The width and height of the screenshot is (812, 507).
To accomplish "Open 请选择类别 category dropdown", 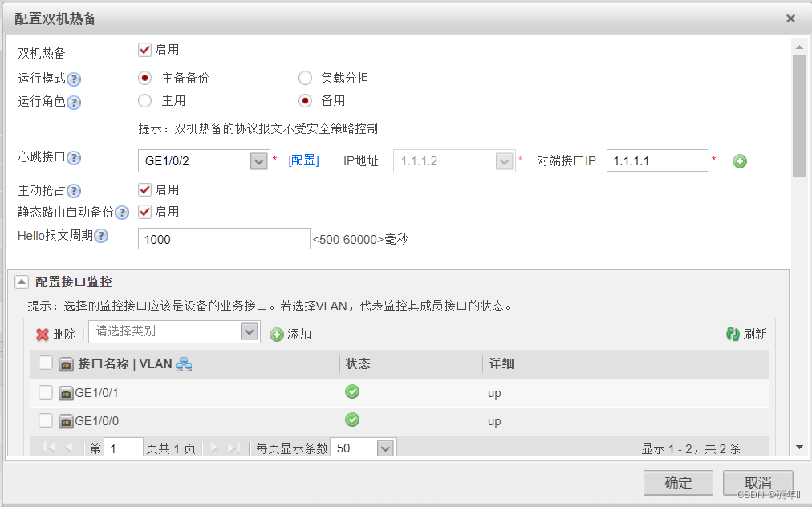I will point(249,331).
